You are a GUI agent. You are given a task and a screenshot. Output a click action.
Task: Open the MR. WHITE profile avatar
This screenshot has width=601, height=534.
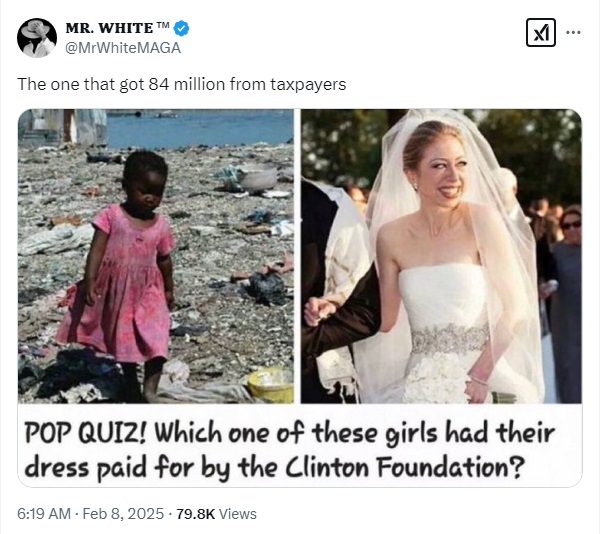click(37, 38)
